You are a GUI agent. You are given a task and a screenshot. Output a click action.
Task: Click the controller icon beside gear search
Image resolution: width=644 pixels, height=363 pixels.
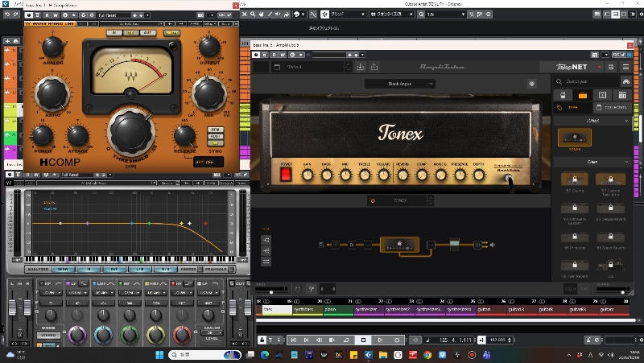626,81
